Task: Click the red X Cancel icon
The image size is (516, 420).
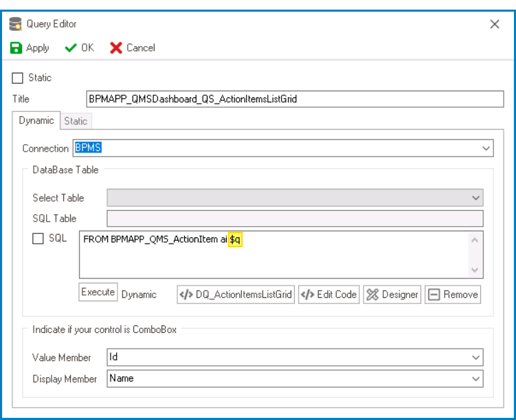Action: click(116, 48)
